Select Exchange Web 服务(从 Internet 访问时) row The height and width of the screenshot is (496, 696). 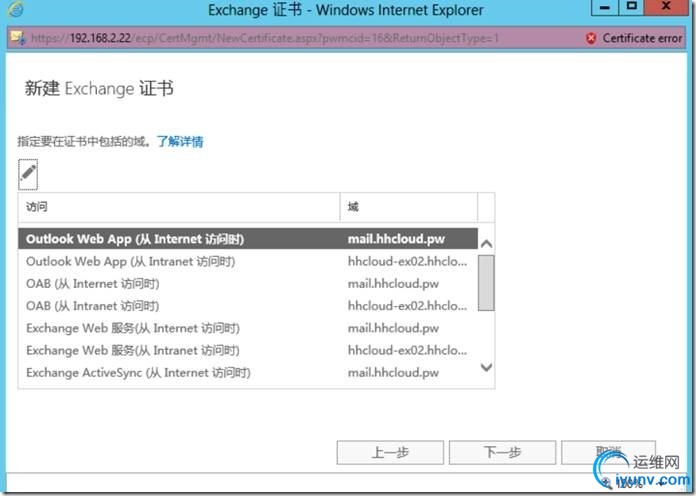click(x=248, y=328)
